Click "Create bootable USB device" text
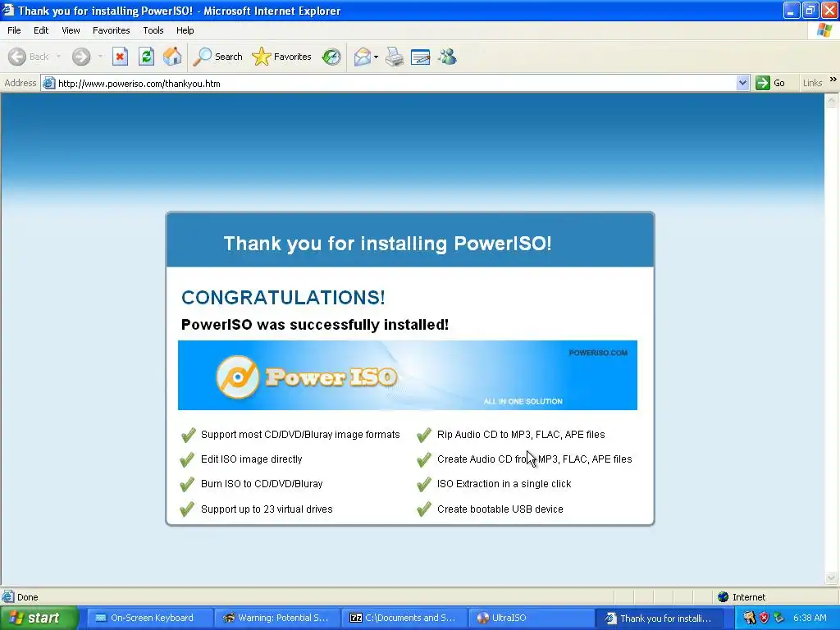The width and height of the screenshot is (840, 630). point(500,509)
